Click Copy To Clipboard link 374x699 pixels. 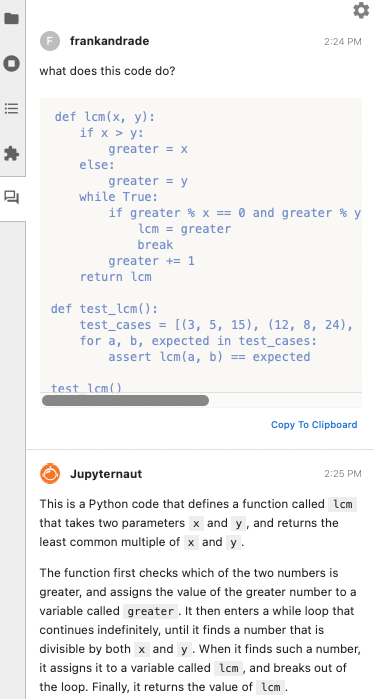[314, 424]
